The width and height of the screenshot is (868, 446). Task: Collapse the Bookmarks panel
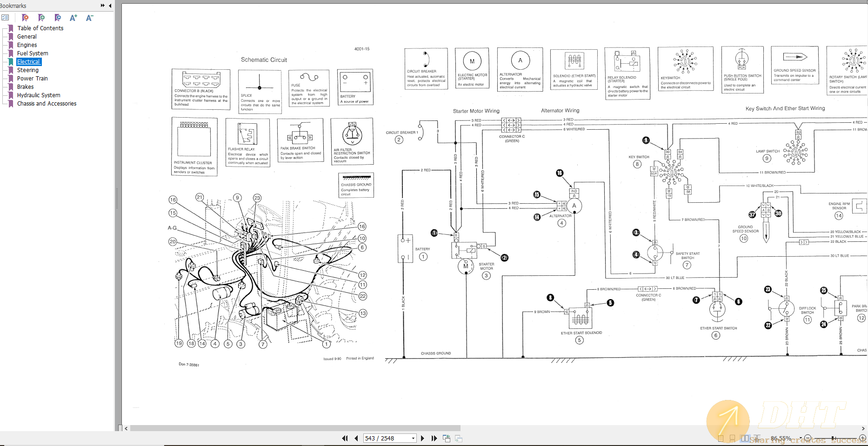point(109,6)
